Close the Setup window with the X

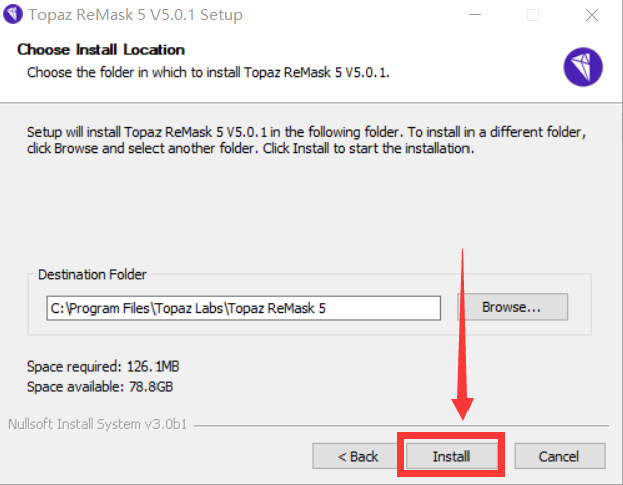592,15
